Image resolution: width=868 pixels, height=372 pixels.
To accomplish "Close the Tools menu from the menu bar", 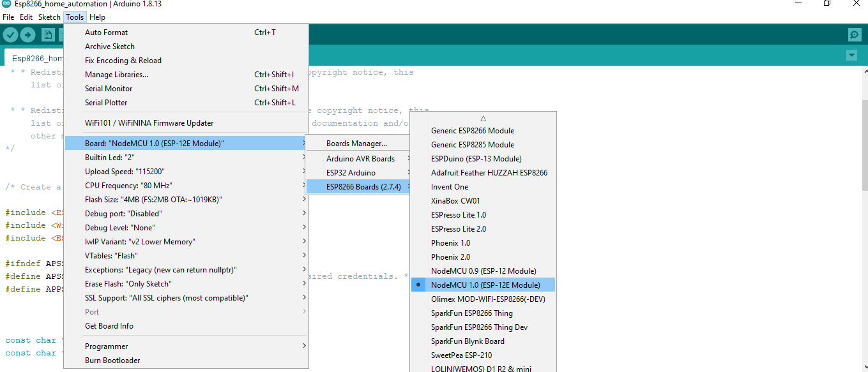I will click(75, 17).
